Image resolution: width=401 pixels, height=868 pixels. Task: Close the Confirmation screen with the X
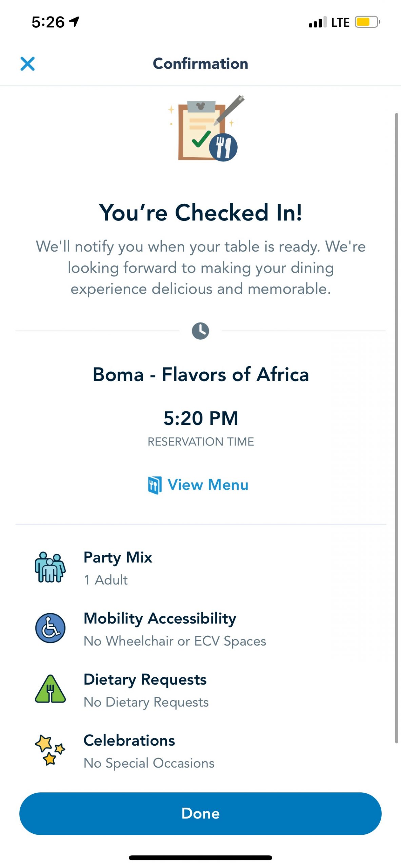(x=27, y=64)
